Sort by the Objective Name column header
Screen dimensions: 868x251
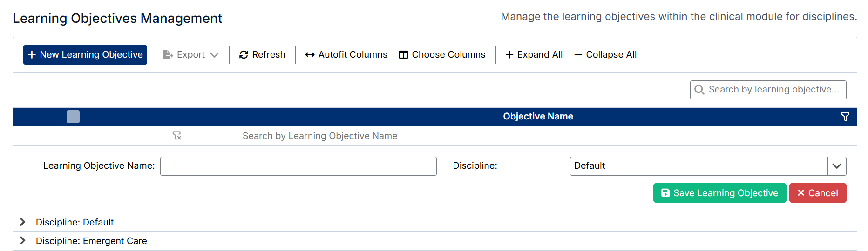tap(538, 117)
